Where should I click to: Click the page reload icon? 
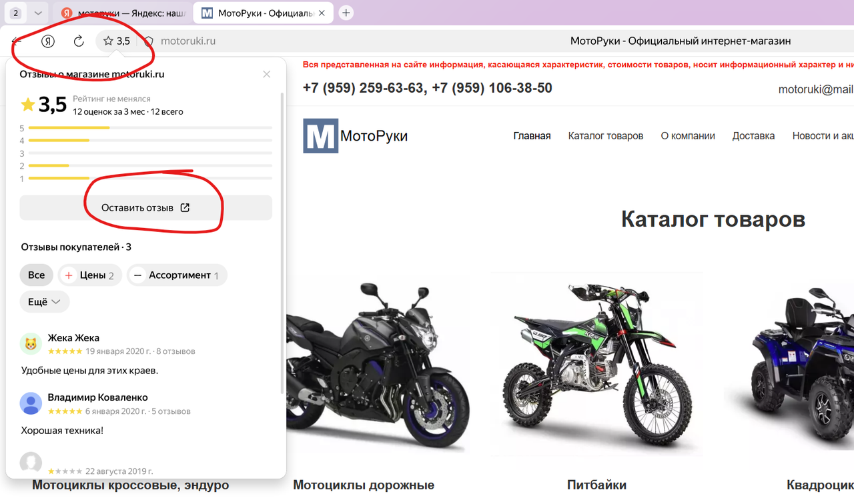(78, 41)
